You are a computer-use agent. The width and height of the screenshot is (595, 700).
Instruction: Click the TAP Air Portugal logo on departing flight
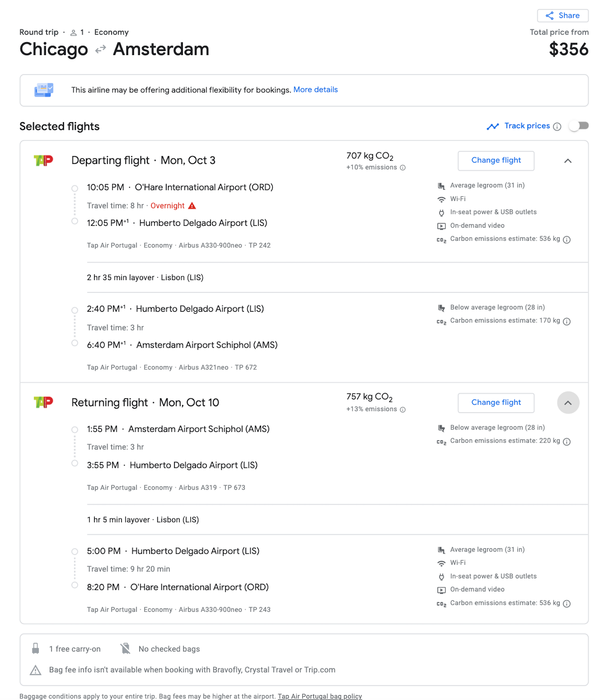click(44, 160)
